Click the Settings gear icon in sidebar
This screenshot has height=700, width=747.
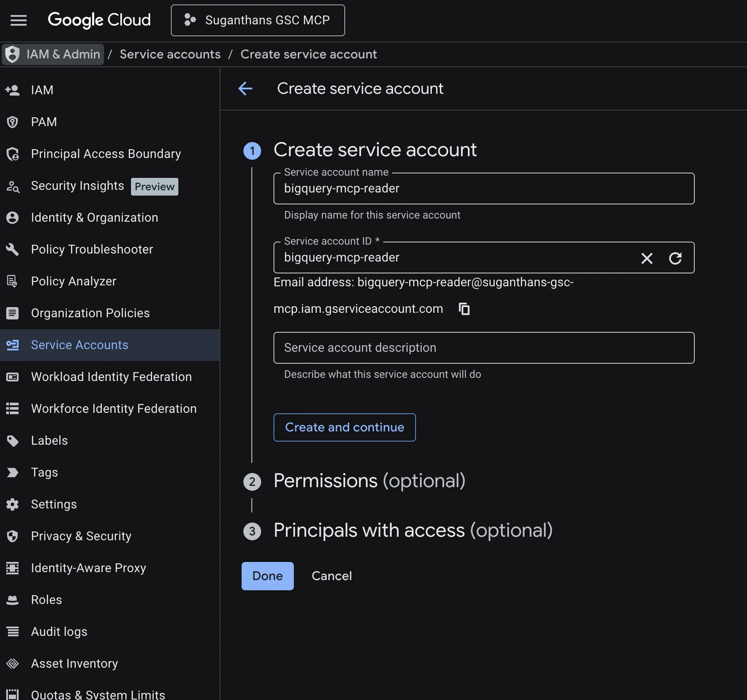(12, 504)
